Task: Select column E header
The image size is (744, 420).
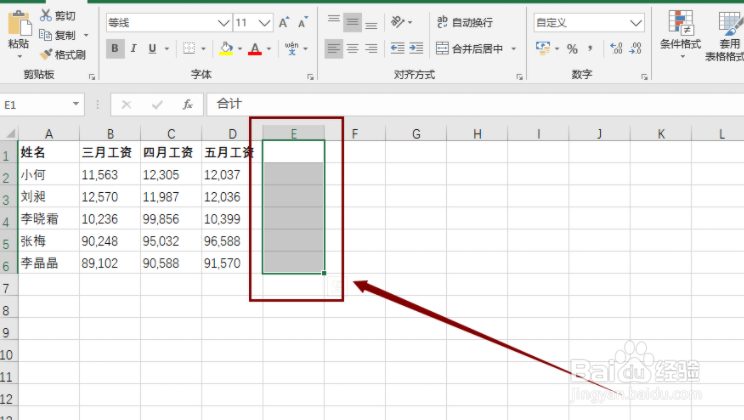Action: [x=294, y=133]
